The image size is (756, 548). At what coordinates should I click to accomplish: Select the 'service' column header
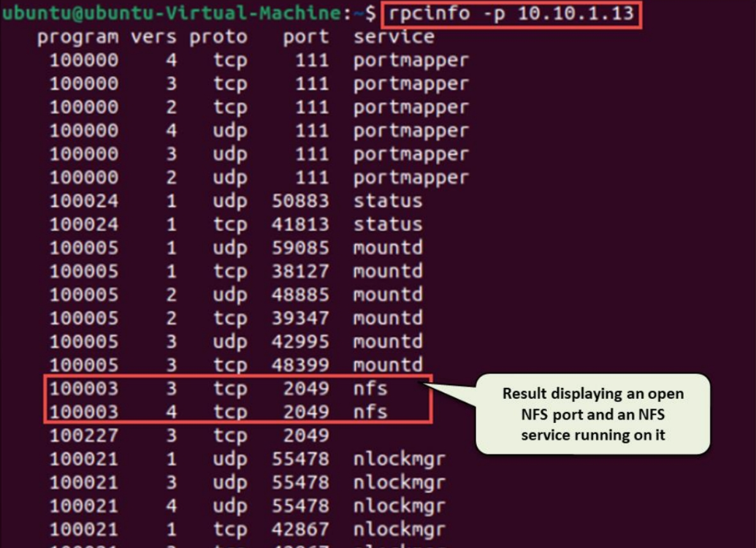(x=394, y=37)
